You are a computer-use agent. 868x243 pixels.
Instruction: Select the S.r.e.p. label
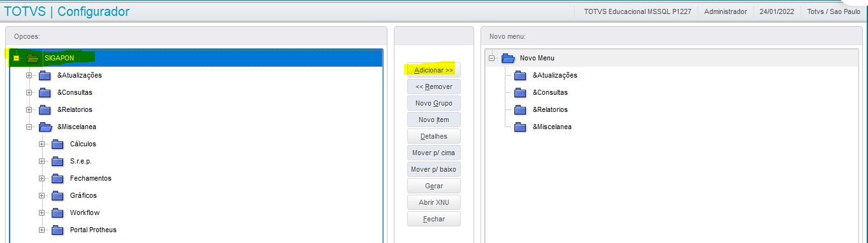coord(81,162)
